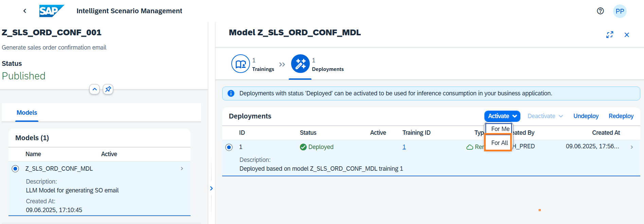Open the Deactivate dropdown
Screen dimensions: 644x224
[x=545, y=116]
